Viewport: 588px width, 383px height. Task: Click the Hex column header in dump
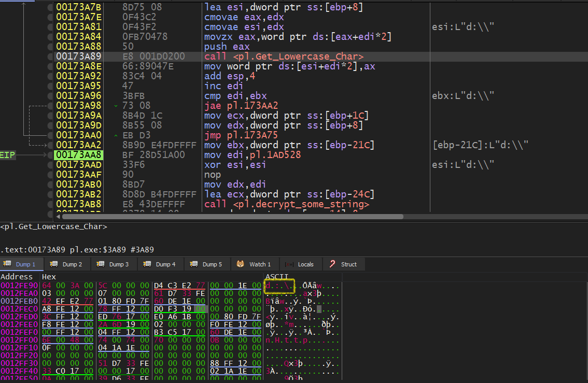click(x=49, y=277)
